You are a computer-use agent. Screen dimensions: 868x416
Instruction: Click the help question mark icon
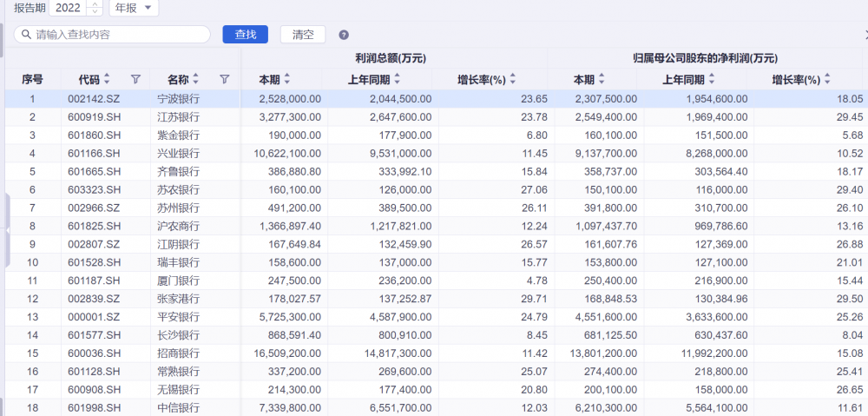coord(344,35)
